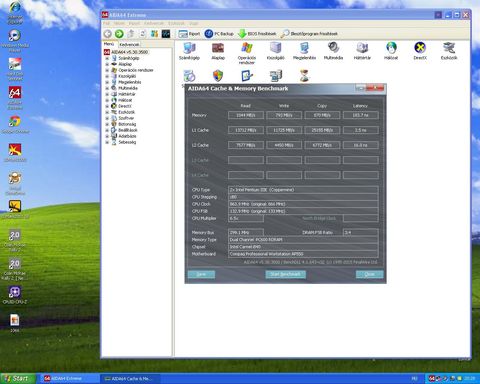
Task: Open the Alaplap (Motherboard) icon in main pane
Action: click(218, 51)
